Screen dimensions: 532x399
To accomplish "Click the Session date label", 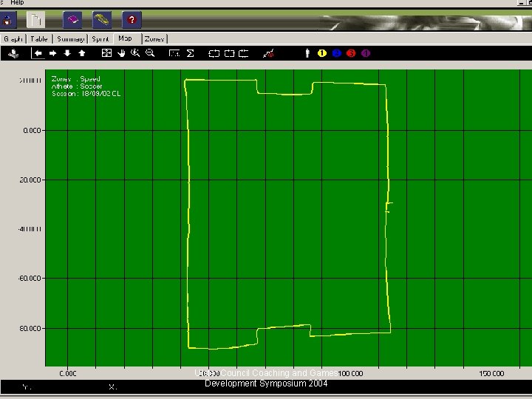I will (86, 94).
